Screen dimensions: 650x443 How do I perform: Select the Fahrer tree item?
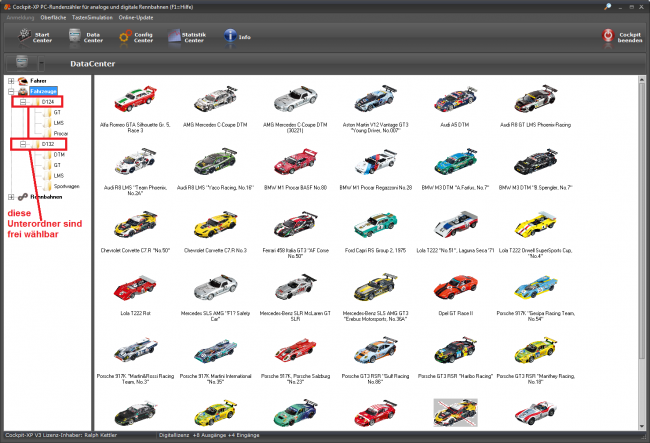point(38,81)
